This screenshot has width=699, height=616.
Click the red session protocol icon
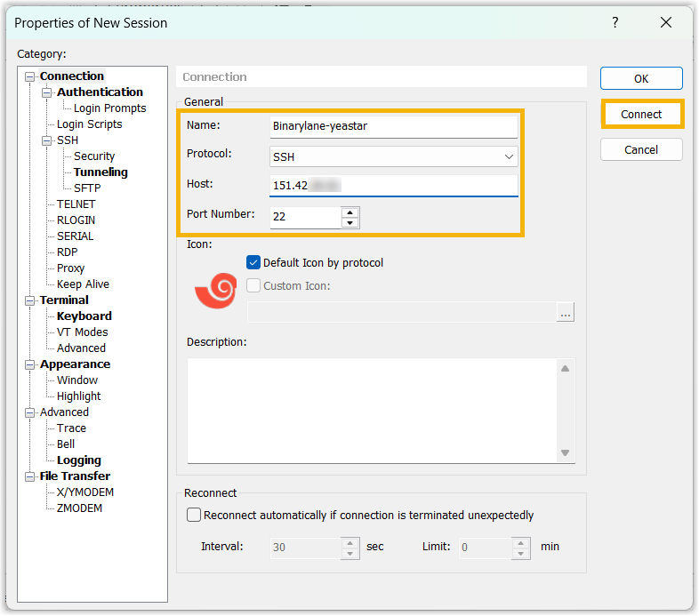click(x=214, y=291)
